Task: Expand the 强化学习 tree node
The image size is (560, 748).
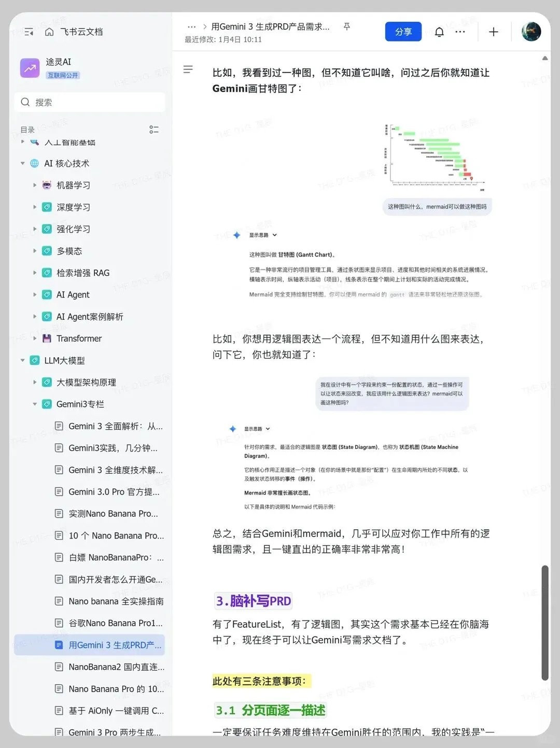Action: click(x=35, y=229)
